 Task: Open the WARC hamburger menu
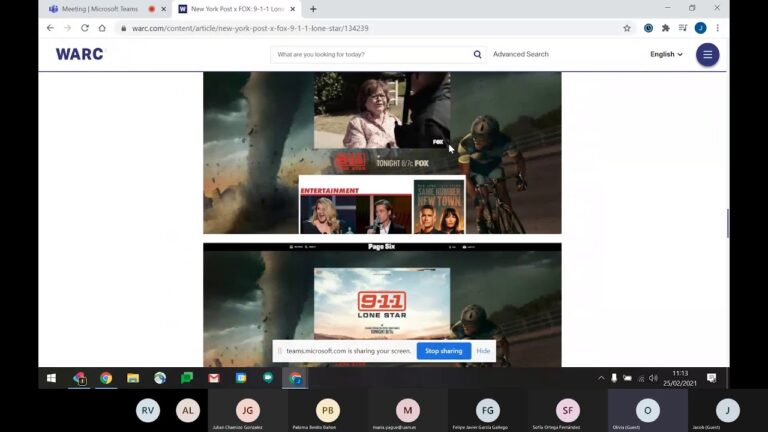pos(707,54)
